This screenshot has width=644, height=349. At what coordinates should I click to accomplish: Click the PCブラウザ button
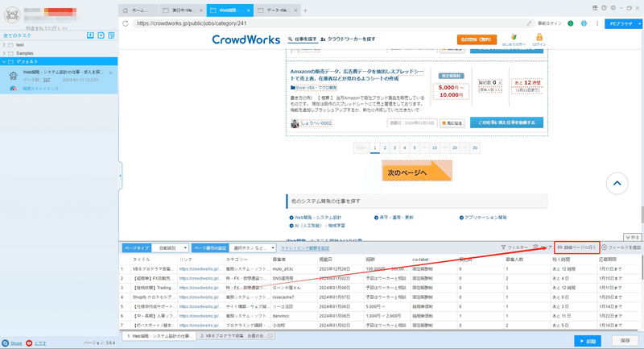pos(620,24)
